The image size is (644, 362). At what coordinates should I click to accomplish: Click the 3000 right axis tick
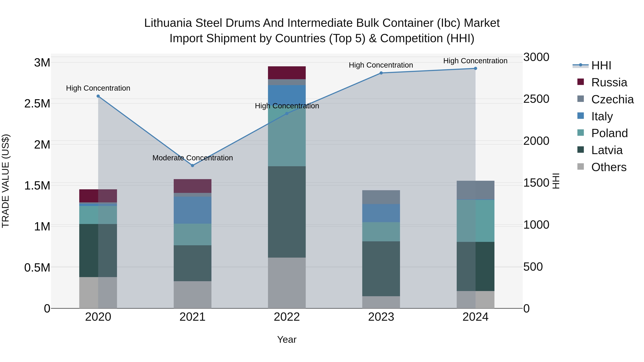click(x=536, y=57)
